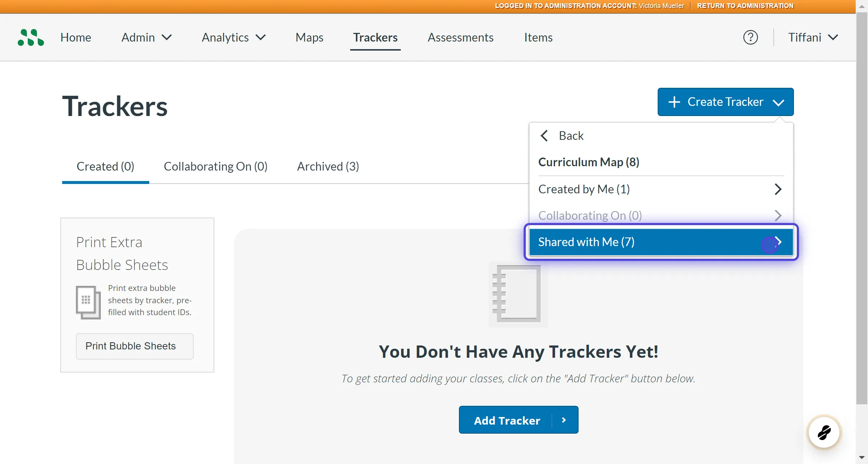This screenshot has width=868, height=464.
Task: Navigate to the Items page
Action: [x=538, y=37]
